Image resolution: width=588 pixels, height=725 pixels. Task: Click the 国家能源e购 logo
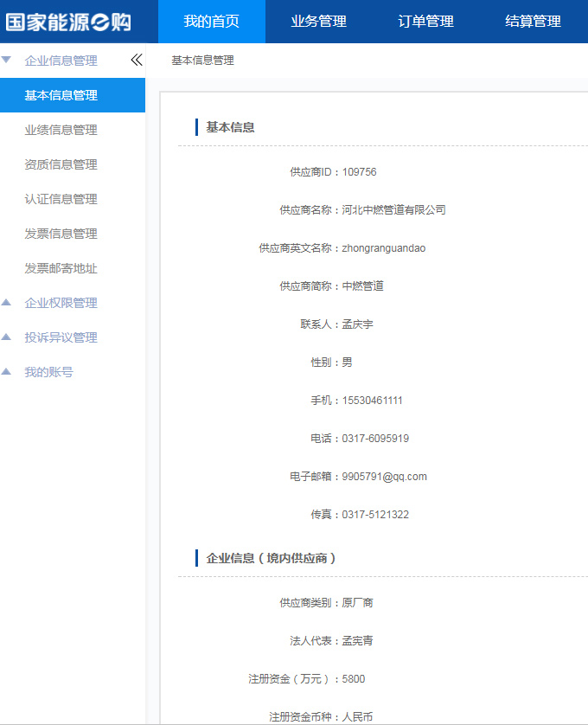69,22
